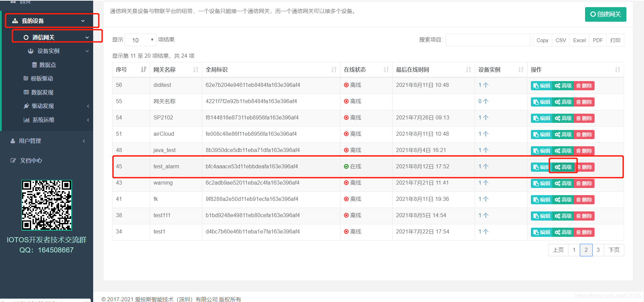Sort by 全局标识 column sort icon

tap(334, 70)
